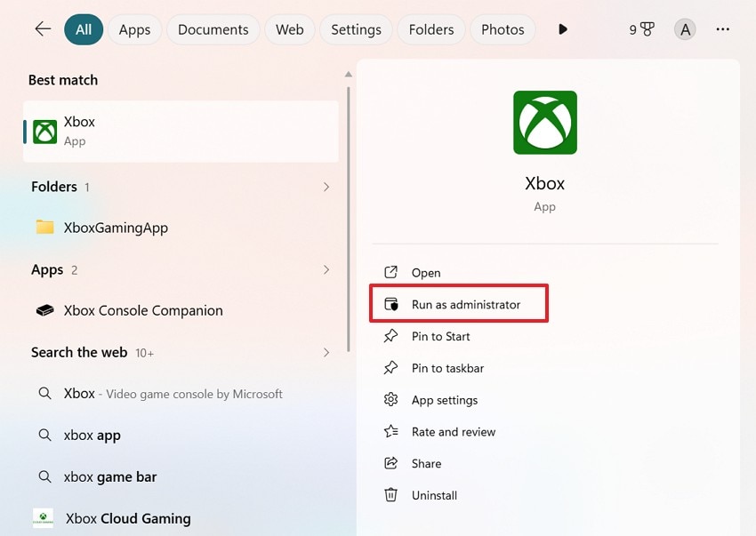This screenshot has width=756, height=536.
Task: Open the Xbox best match result
Action: tap(181, 131)
